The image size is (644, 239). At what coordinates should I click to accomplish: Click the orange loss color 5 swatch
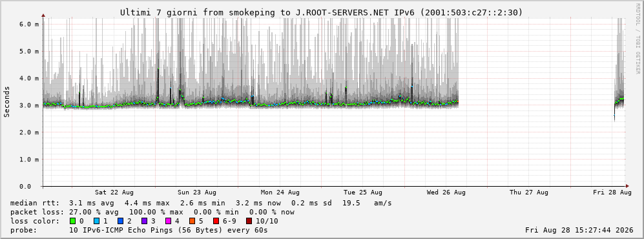pyautogui.click(x=192, y=221)
